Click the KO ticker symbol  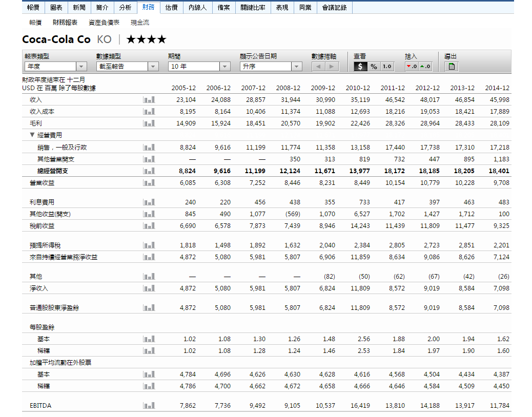(104, 39)
